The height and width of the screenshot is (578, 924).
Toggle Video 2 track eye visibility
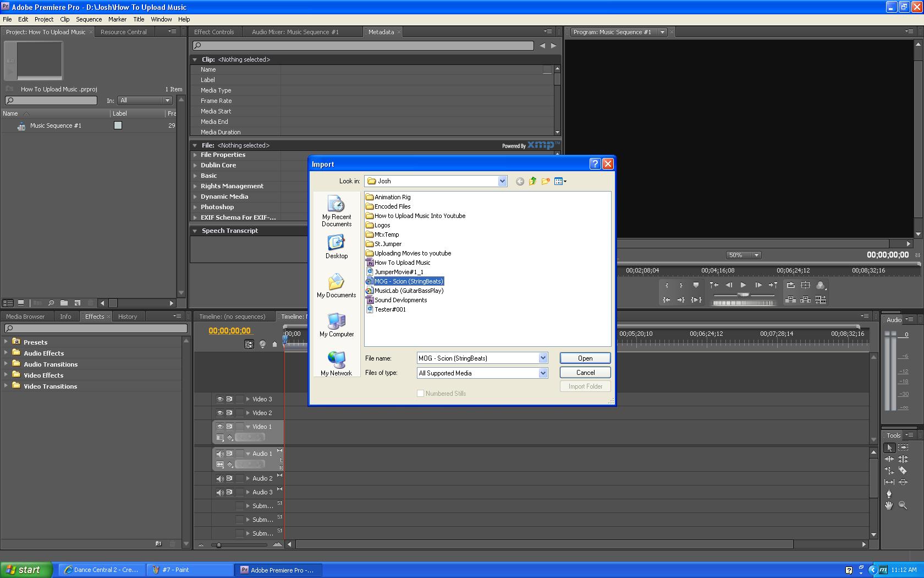coord(219,413)
